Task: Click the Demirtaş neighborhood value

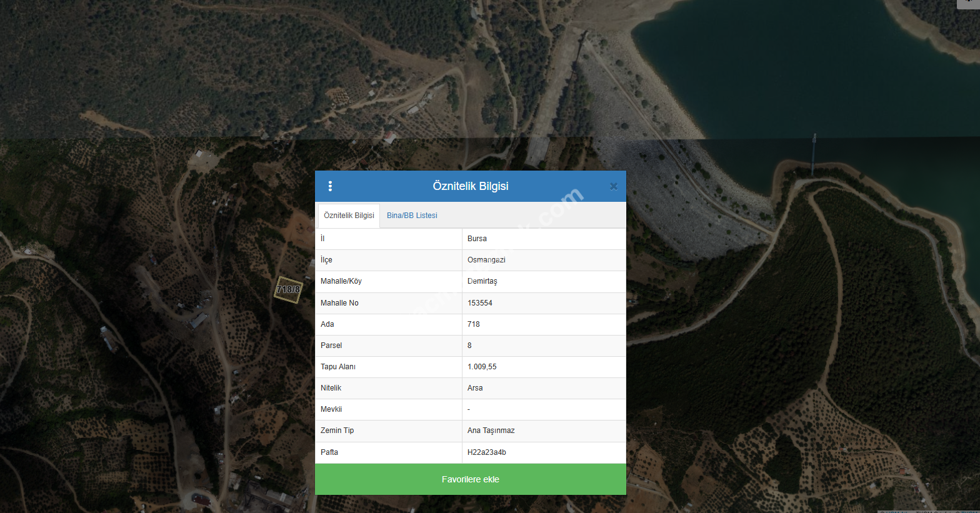Action: coord(482,281)
